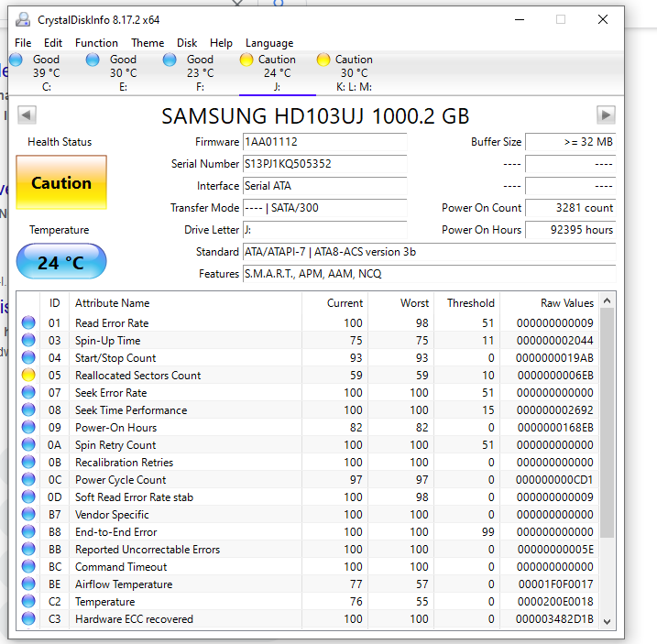Click the Standard field ATA/ATAPI-7
This screenshot has width=657, height=644.
(x=430, y=252)
